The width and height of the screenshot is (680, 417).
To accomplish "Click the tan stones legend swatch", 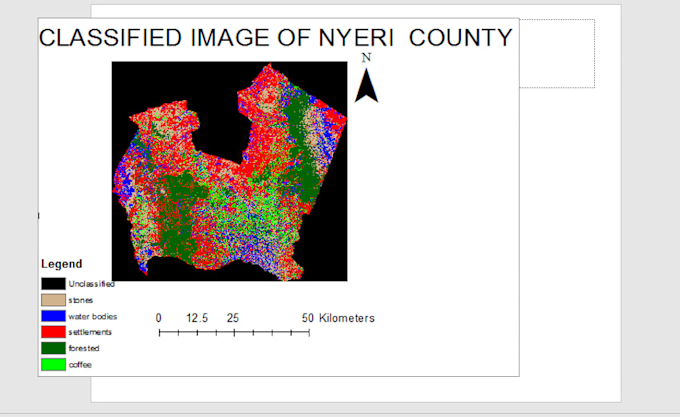I will pyautogui.click(x=53, y=300).
